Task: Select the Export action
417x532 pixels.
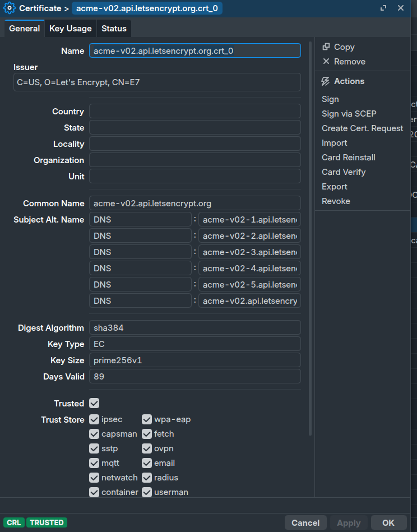Action: coord(334,187)
